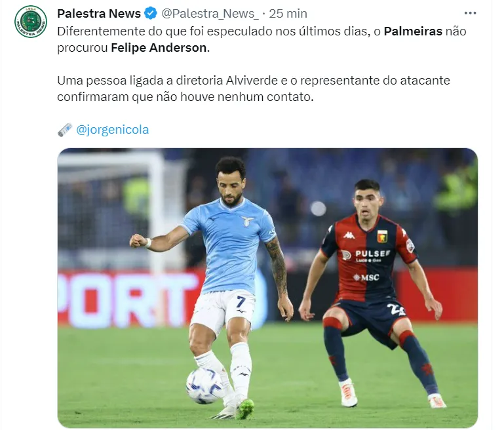Click the blue verified badge

pos(151,14)
